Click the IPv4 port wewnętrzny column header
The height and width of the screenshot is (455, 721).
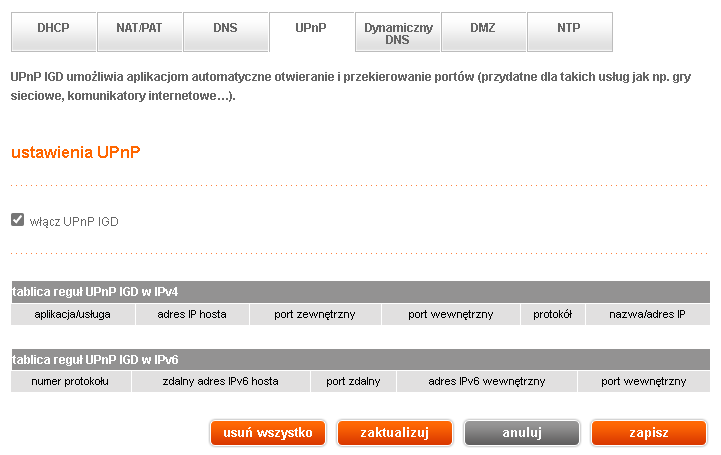(450, 314)
